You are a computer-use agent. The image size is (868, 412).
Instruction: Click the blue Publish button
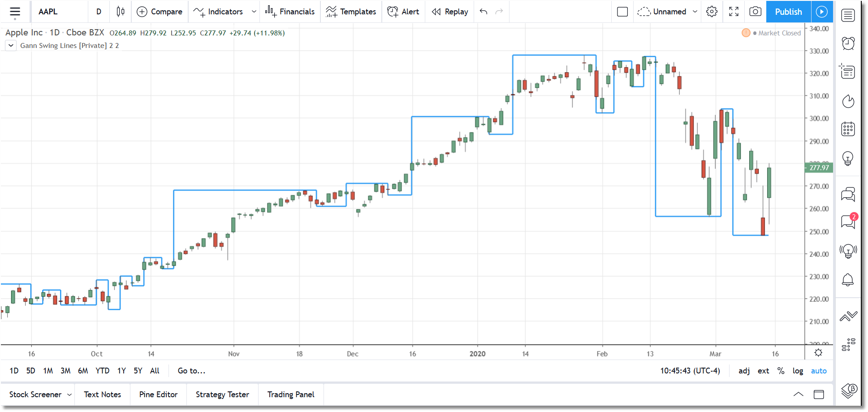pos(788,12)
